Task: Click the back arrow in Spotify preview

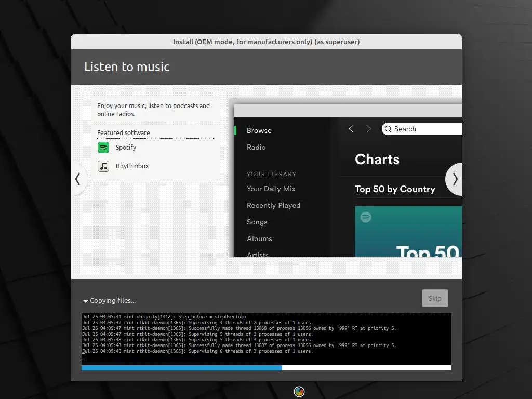Action: click(x=351, y=129)
